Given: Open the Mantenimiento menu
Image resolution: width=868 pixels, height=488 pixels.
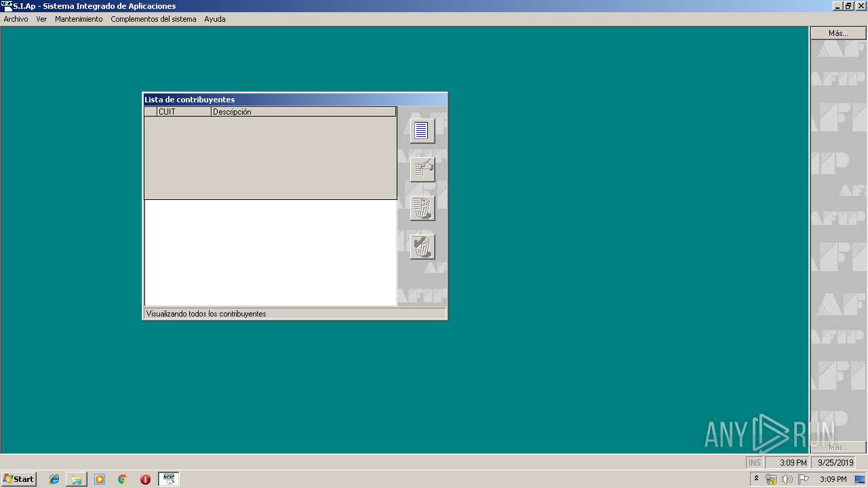Looking at the screenshot, I should tap(79, 19).
